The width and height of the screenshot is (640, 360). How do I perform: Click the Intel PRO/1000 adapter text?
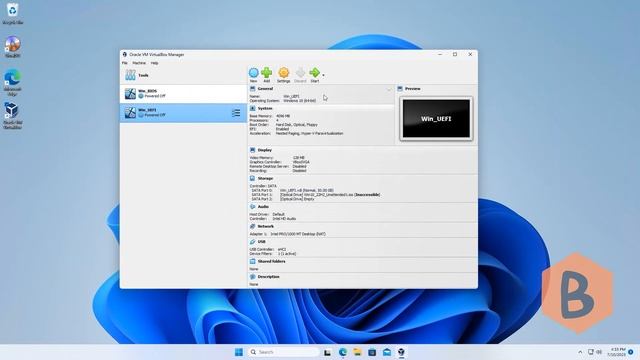[298, 234]
